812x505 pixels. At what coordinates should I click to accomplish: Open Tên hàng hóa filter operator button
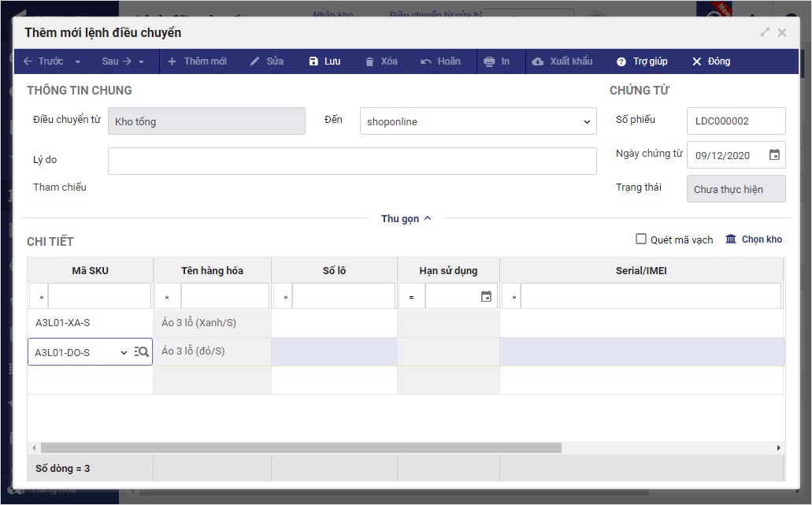point(167,297)
